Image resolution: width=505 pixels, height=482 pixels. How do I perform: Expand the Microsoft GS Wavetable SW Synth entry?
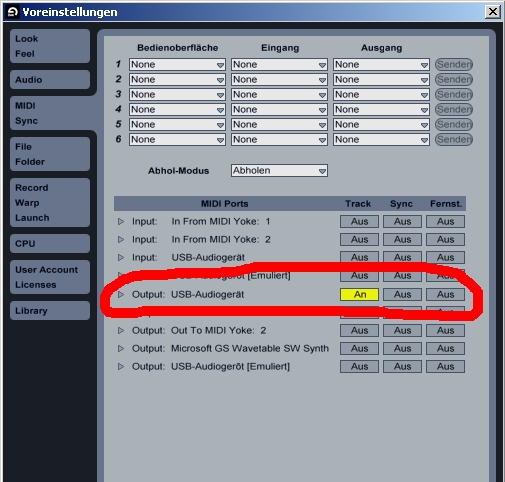(121, 349)
